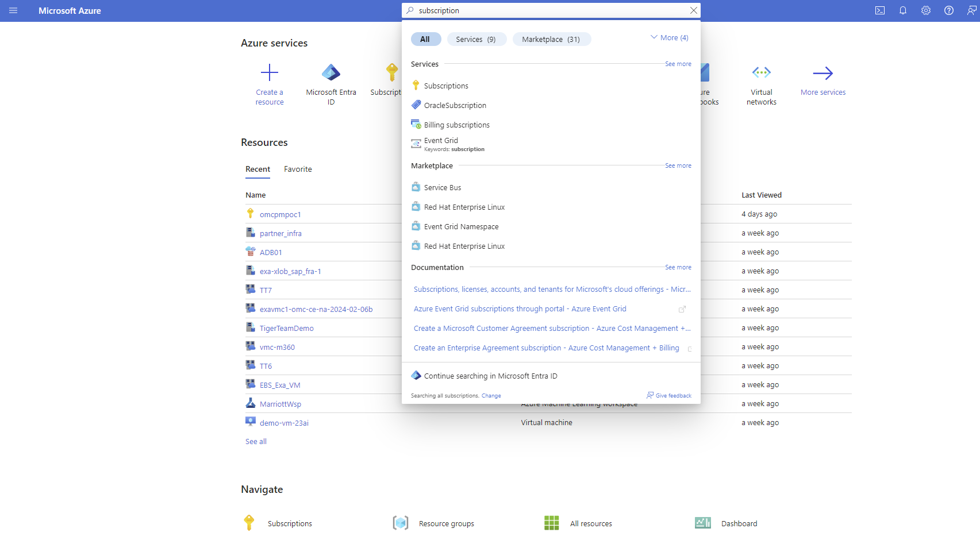Open portal settings gear
Screen dimensions: 980x540
pyautogui.click(x=926, y=10)
